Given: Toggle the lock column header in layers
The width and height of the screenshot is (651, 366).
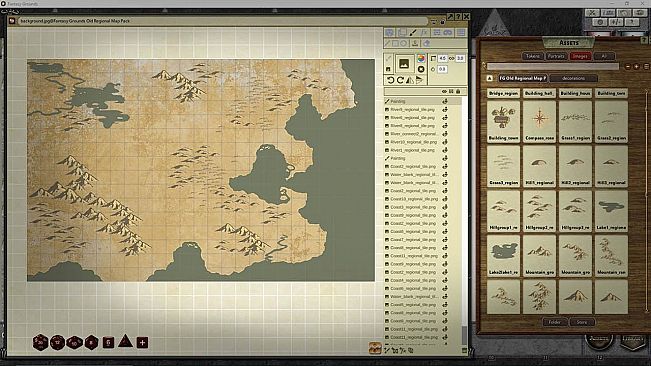Looking at the screenshot, I should [x=458, y=91].
